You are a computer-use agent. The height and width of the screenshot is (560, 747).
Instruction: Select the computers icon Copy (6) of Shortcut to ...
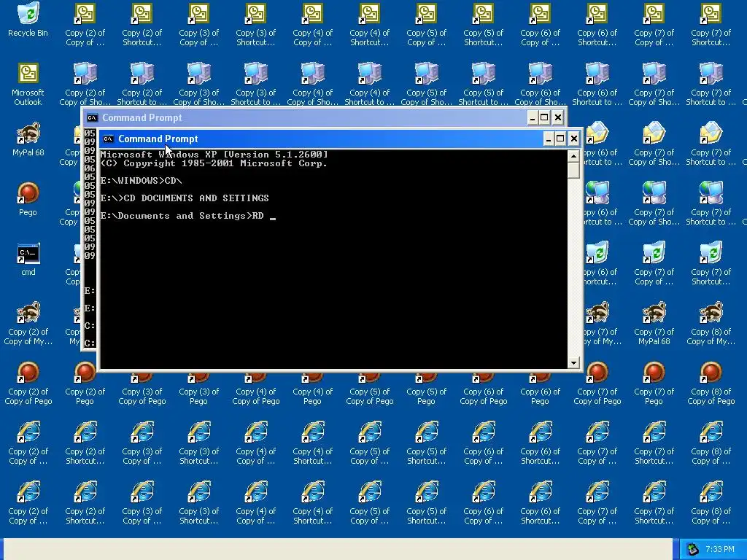[x=597, y=85]
